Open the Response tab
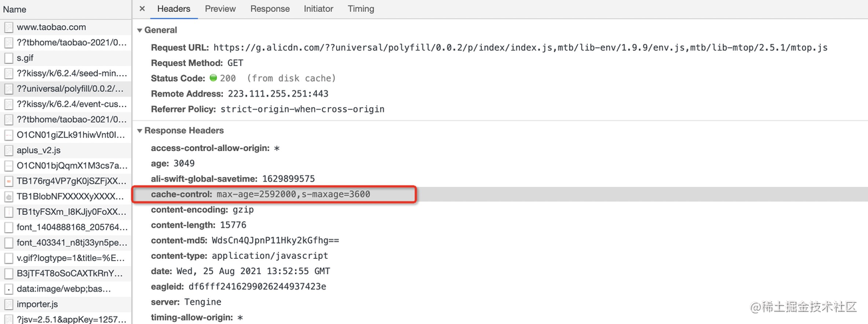868x324 pixels. tap(270, 9)
